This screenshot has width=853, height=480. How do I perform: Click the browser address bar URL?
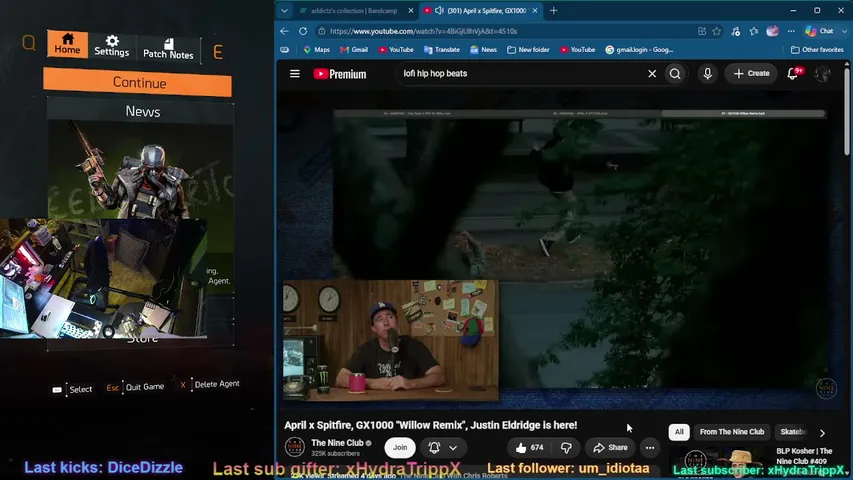423,31
